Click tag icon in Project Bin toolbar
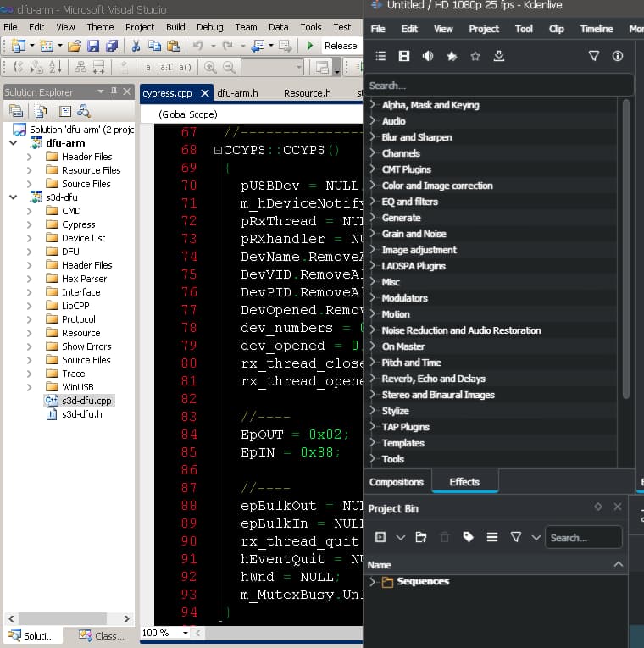Screen dimensions: 644x648 click(x=469, y=537)
